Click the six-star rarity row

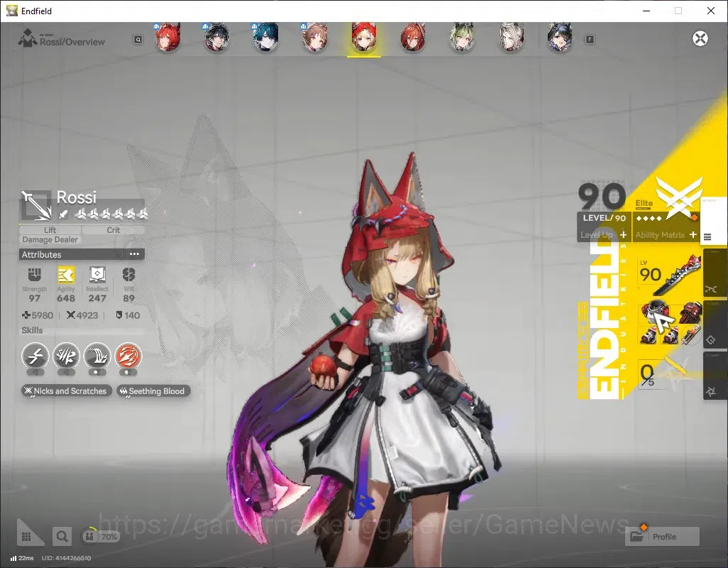(111, 214)
